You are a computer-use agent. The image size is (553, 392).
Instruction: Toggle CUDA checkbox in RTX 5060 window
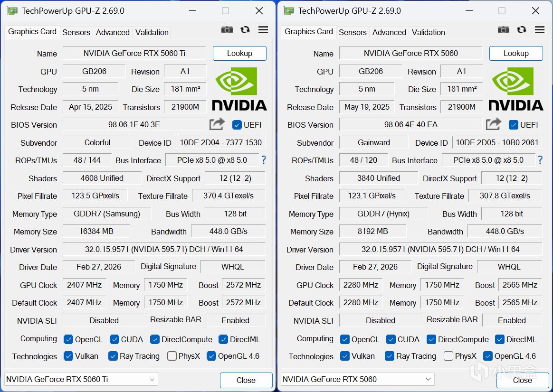pos(391,339)
